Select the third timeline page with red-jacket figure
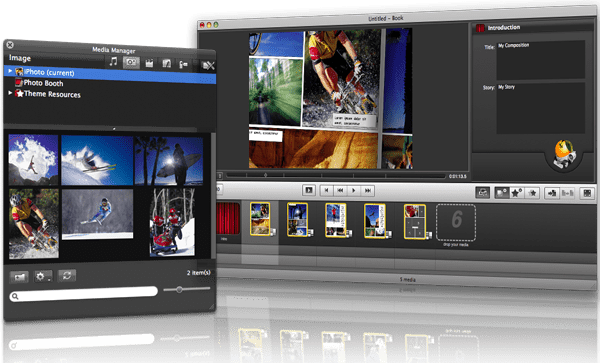The width and height of the screenshot is (600, 363). 336,220
